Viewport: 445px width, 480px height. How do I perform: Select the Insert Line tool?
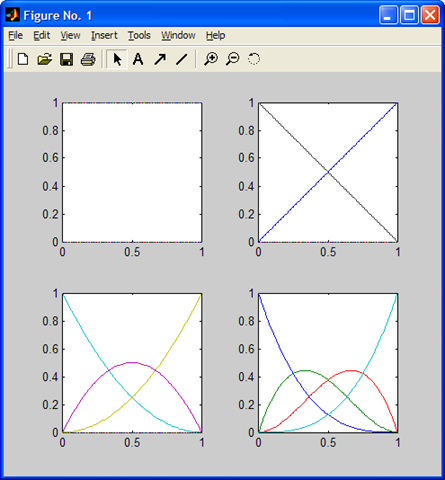click(182, 59)
